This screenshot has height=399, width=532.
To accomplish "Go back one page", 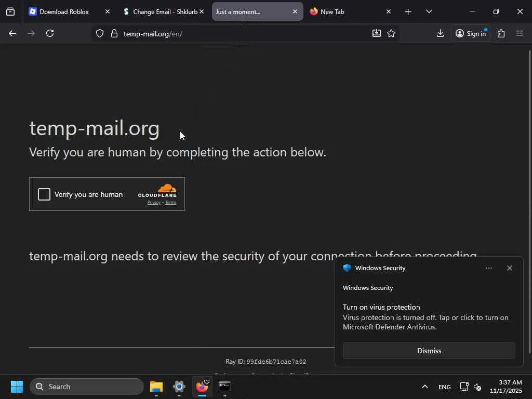I will point(12,33).
